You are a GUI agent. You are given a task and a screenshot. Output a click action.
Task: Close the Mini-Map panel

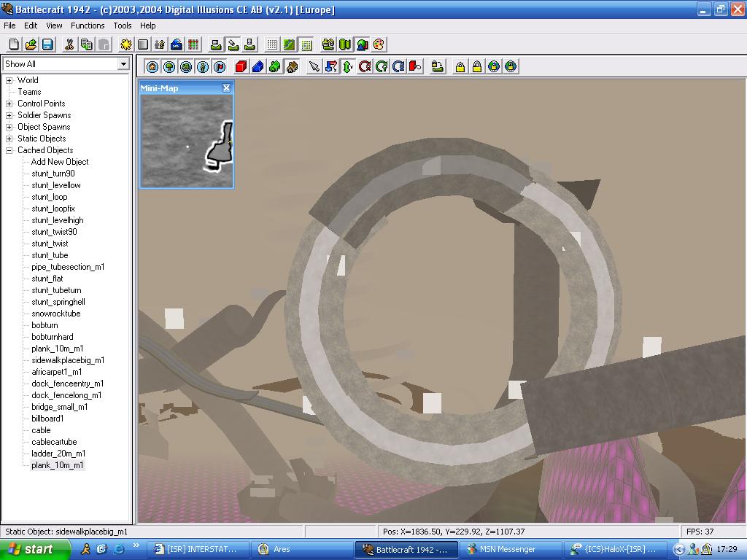point(226,87)
